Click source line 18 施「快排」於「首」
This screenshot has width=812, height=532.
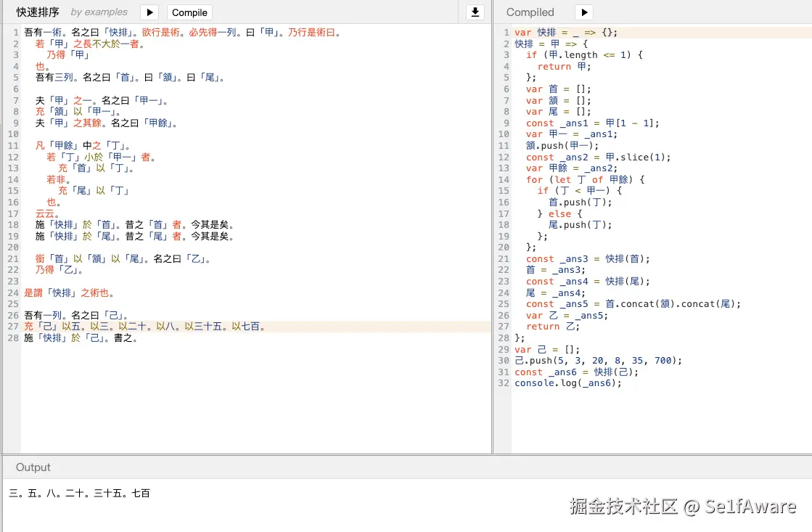point(135,225)
